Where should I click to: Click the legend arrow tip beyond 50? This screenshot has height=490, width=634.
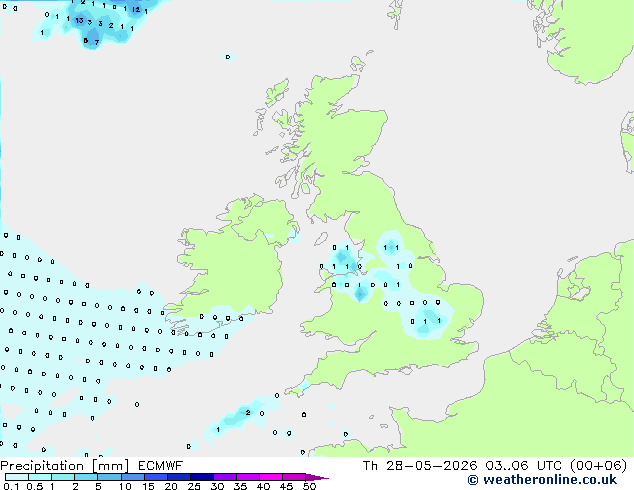pos(317,477)
